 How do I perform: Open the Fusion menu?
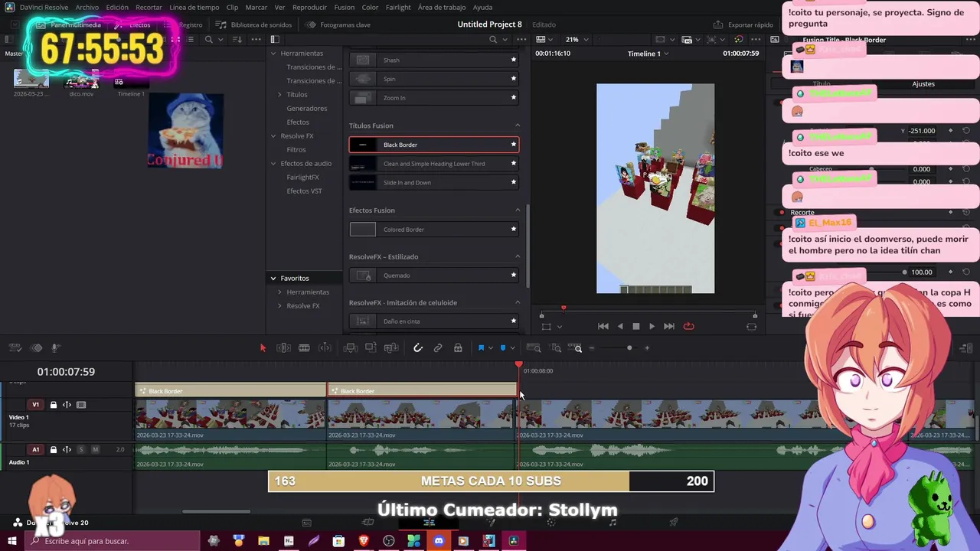[344, 7]
